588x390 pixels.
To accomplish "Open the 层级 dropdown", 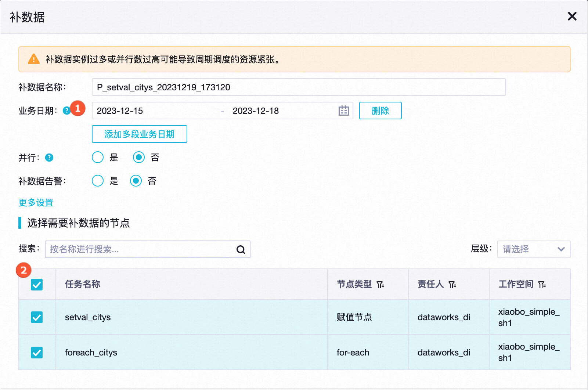I will click(534, 249).
